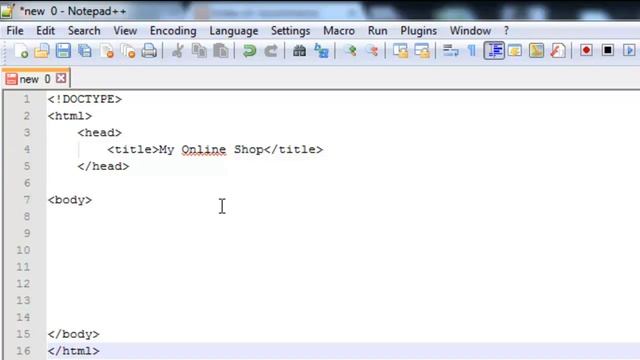The image size is (640, 360).
Task: Click the word 'Shop' in title
Action: pos(249,150)
